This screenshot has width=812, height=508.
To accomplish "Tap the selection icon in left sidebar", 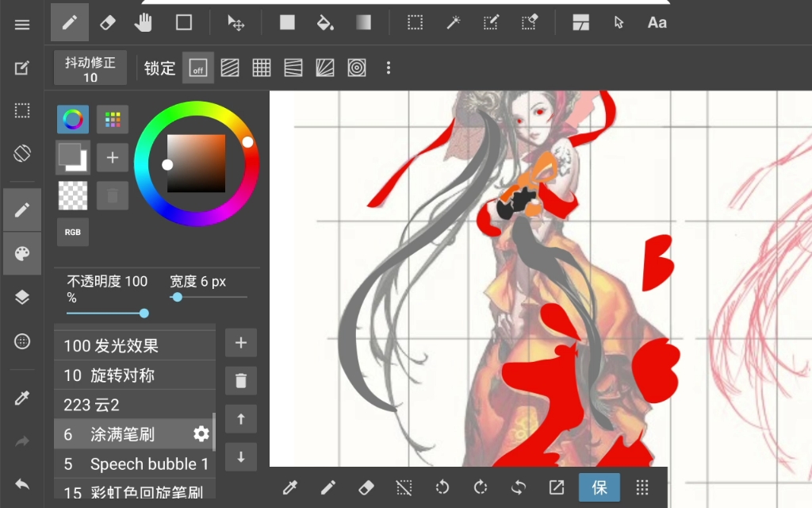I will 21,110.
